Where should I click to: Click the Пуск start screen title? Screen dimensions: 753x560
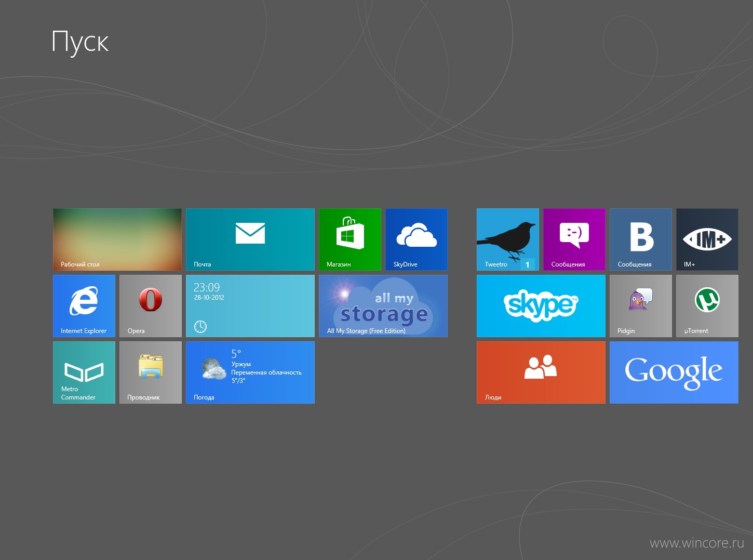click(80, 42)
